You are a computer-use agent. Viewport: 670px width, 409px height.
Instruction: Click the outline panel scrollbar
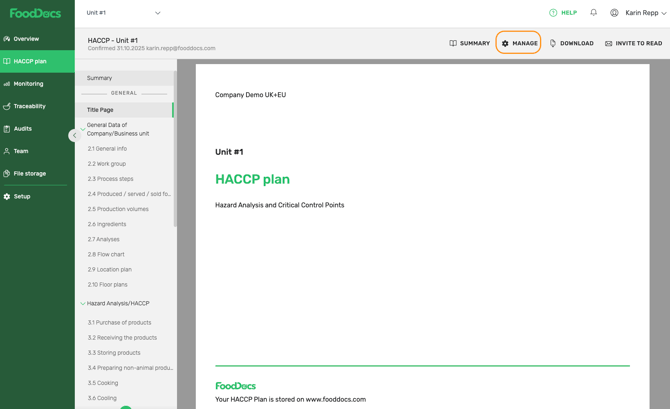click(175, 150)
